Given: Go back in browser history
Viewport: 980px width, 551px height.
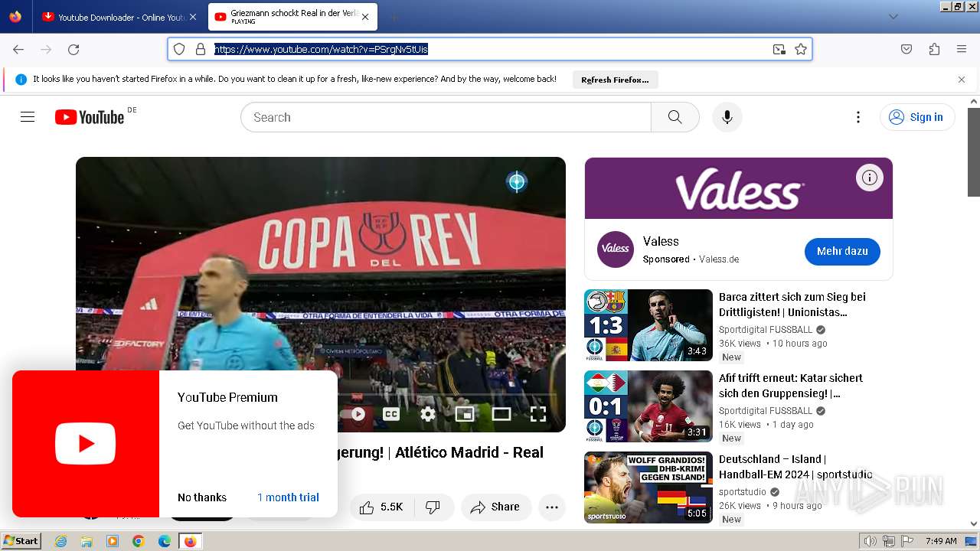Looking at the screenshot, I should [18, 49].
